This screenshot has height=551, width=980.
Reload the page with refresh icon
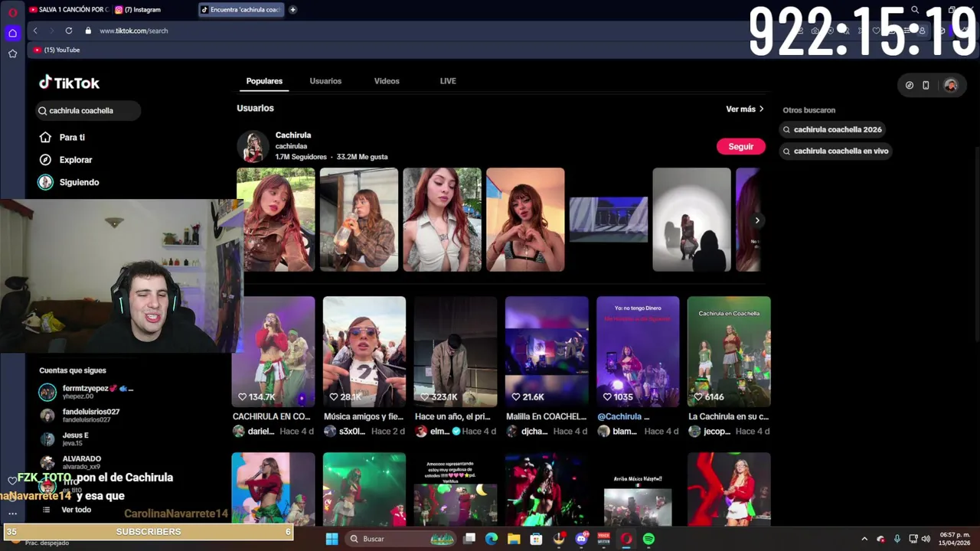click(69, 31)
